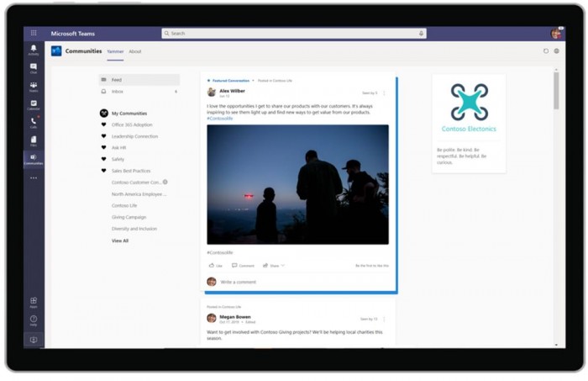This screenshot has width=588, height=381.
Task: Open Giving Campaign community
Action: coord(129,217)
